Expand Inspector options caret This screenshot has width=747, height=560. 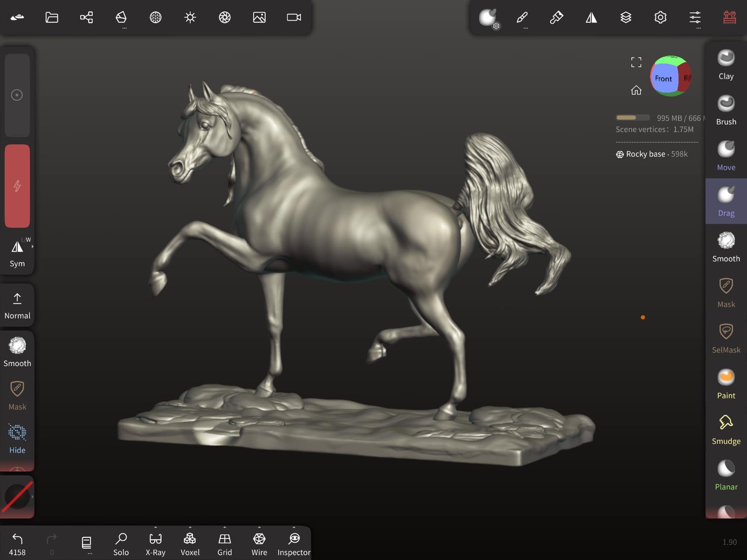click(x=294, y=527)
